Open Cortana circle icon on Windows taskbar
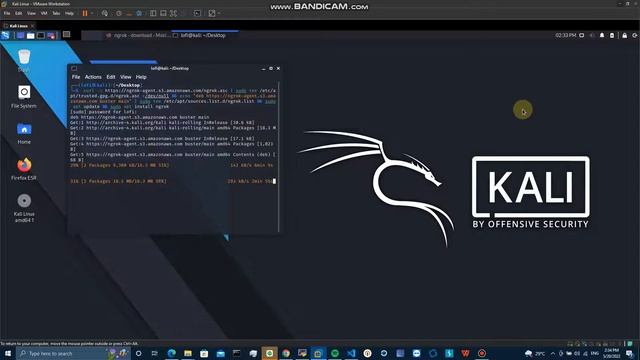The image size is (640, 360). tap(138, 353)
